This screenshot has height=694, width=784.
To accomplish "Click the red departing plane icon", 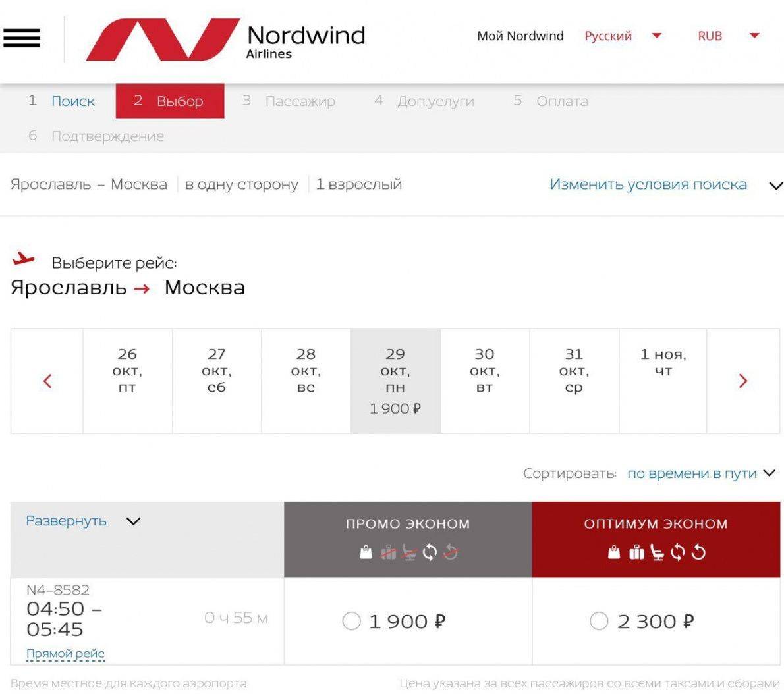I will 23,259.
